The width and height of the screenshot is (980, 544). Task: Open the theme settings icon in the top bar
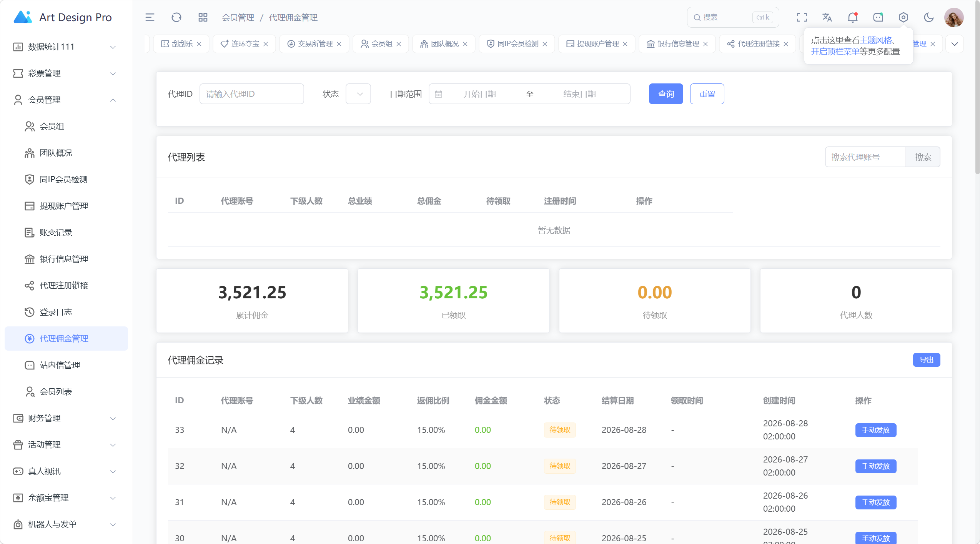pyautogui.click(x=903, y=17)
